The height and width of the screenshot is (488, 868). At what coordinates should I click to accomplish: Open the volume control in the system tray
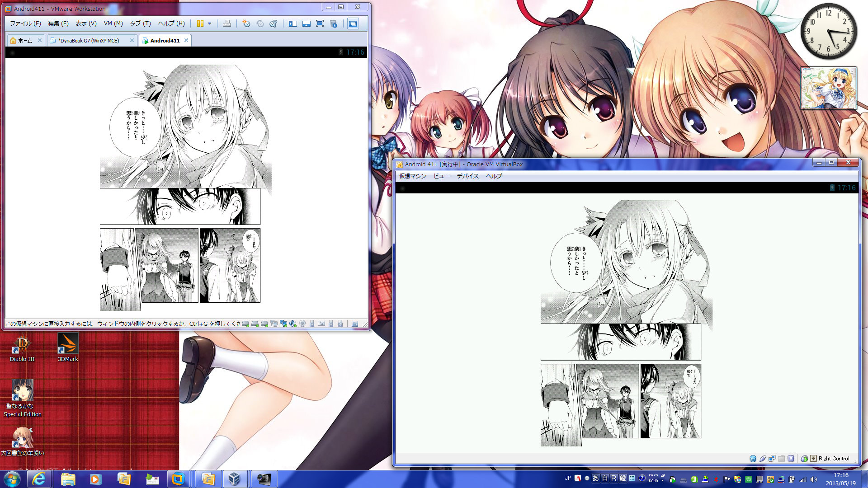pos(813,479)
